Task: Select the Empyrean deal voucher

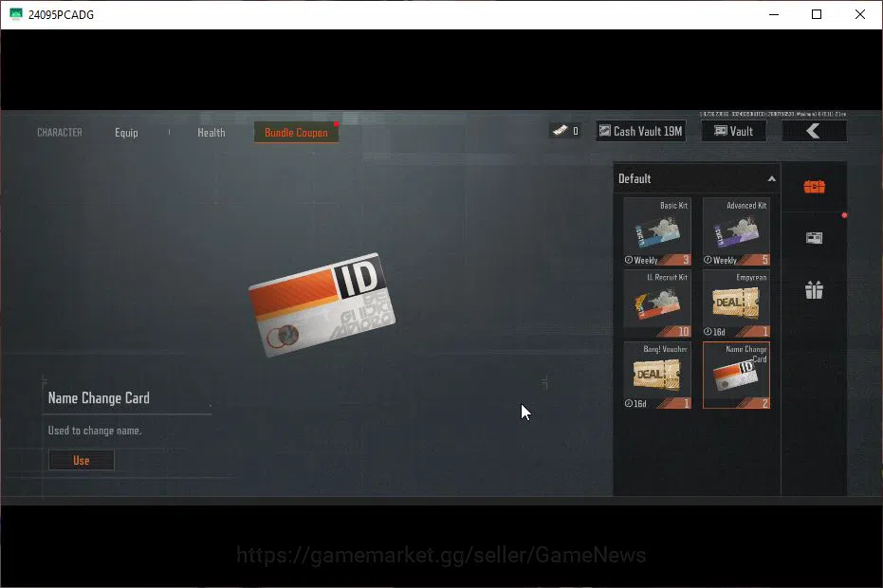Action: coord(736,303)
